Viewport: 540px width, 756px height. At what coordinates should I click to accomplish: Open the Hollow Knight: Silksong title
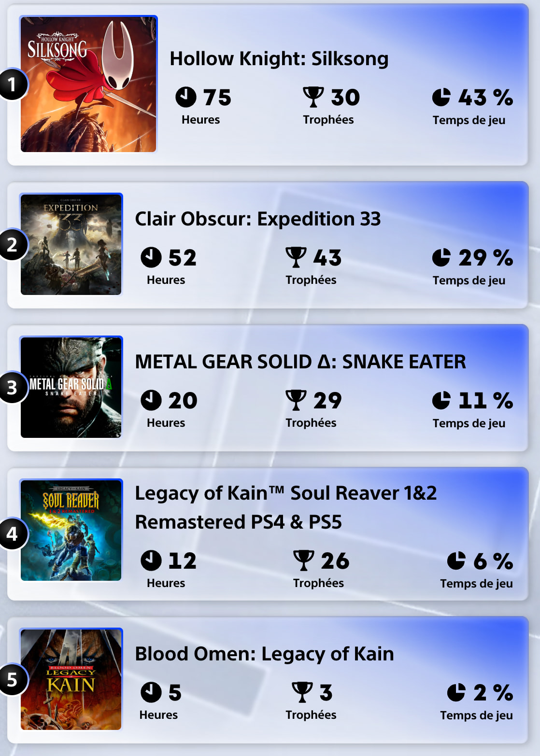pos(279,58)
